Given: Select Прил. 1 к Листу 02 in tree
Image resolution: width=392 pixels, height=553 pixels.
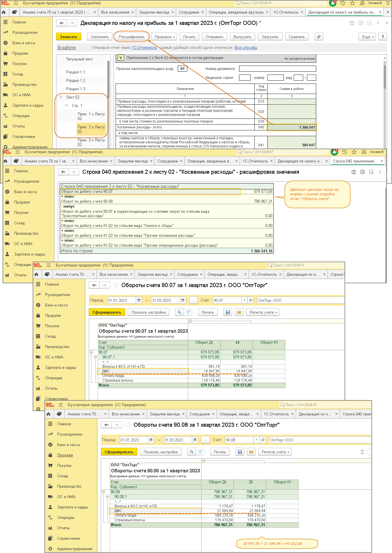Looking at the screenshot, I should click(91, 116).
